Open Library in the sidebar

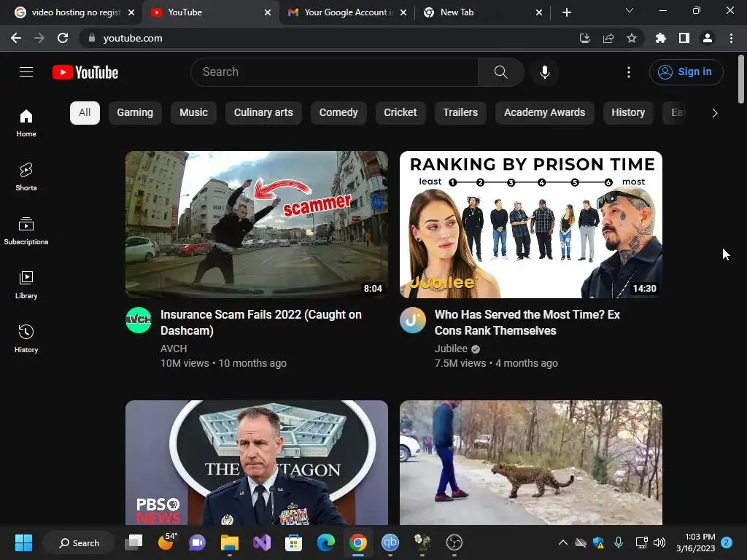click(x=26, y=285)
